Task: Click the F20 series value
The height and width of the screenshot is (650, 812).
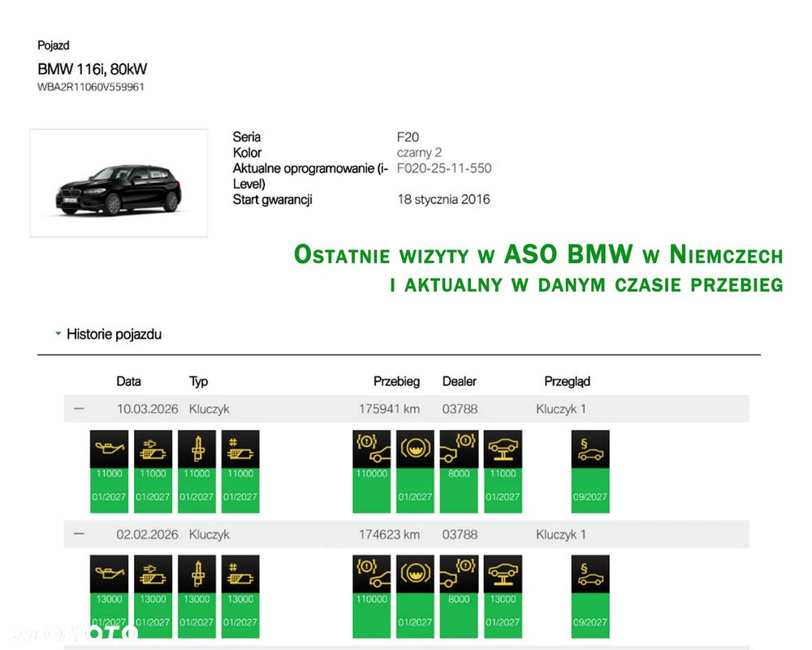Action: coord(408,137)
